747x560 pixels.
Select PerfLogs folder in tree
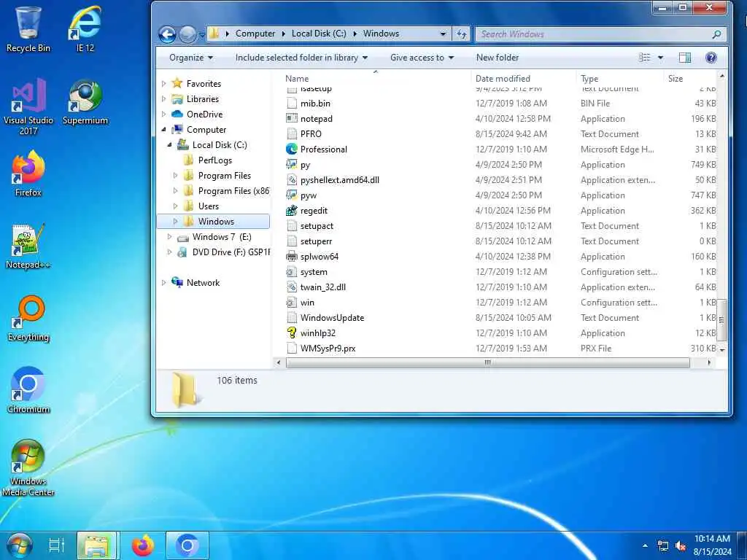point(215,160)
